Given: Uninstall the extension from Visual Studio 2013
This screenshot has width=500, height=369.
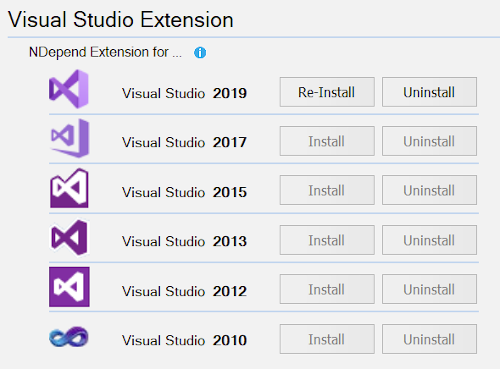Looking at the screenshot, I should 429,240.
